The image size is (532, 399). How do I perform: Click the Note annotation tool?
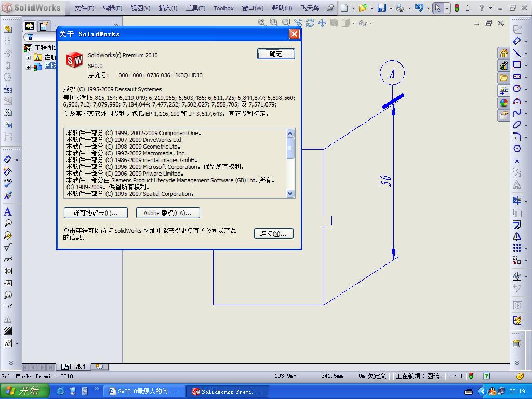[x=7, y=212]
